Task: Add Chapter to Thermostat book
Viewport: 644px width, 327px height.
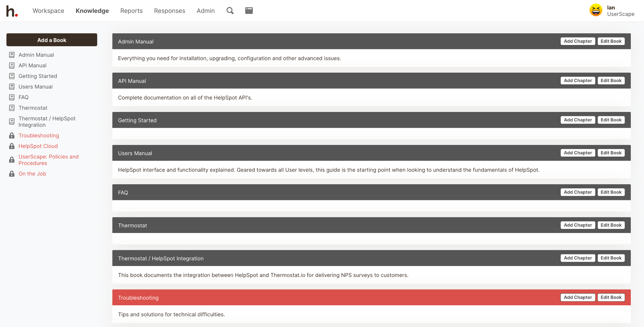Action: [578, 225]
